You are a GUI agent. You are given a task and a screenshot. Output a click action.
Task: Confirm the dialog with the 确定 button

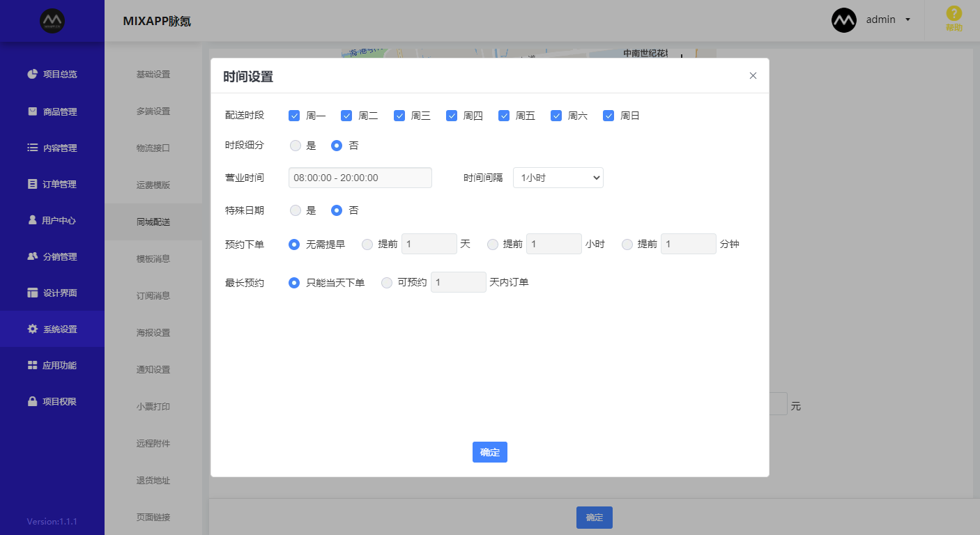point(490,452)
